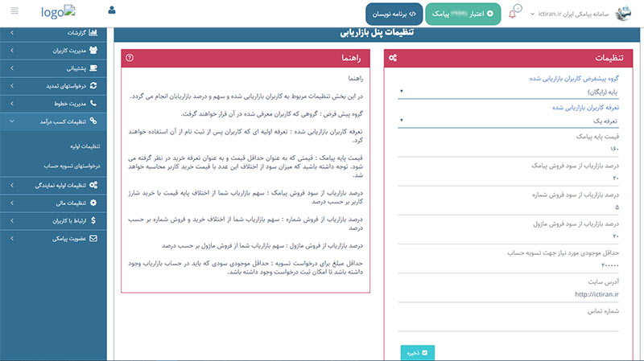The height and width of the screenshot is (361, 644).
Task: Click the قیمت پایه پیامک input field
Action: coord(508,149)
